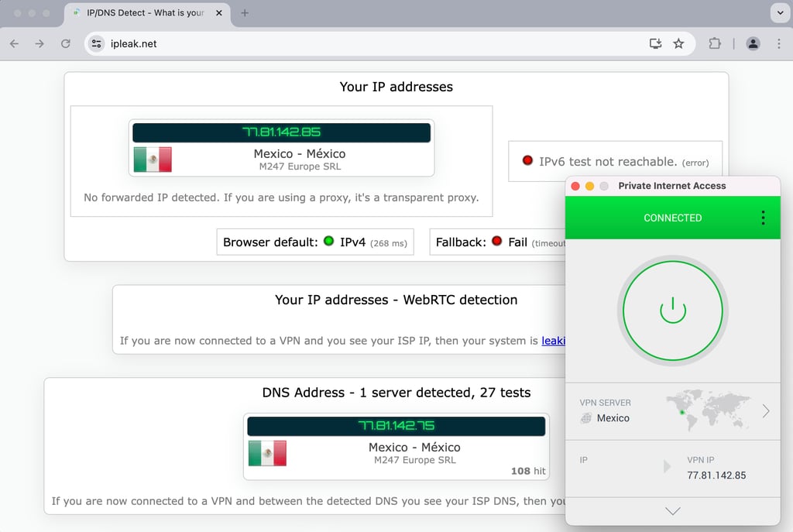Open the Extensions puzzle icon
The height and width of the screenshot is (532, 793).
click(x=715, y=43)
